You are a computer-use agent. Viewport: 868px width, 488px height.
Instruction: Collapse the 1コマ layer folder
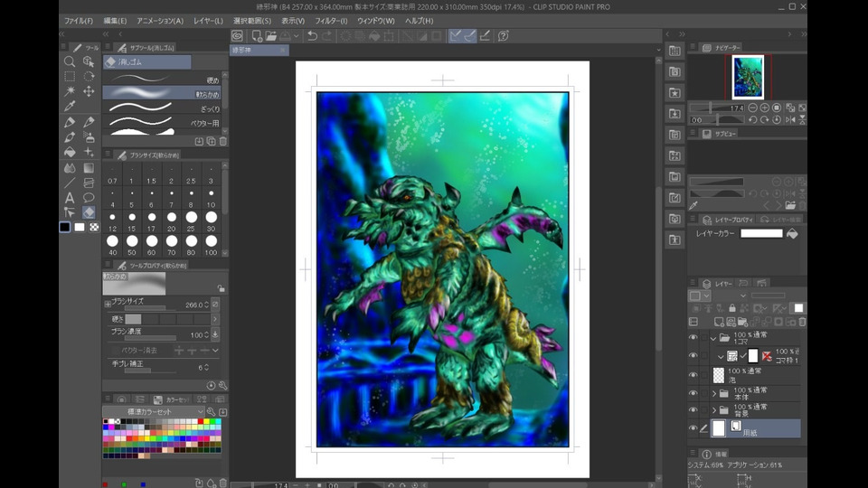click(x=713, y=338)
